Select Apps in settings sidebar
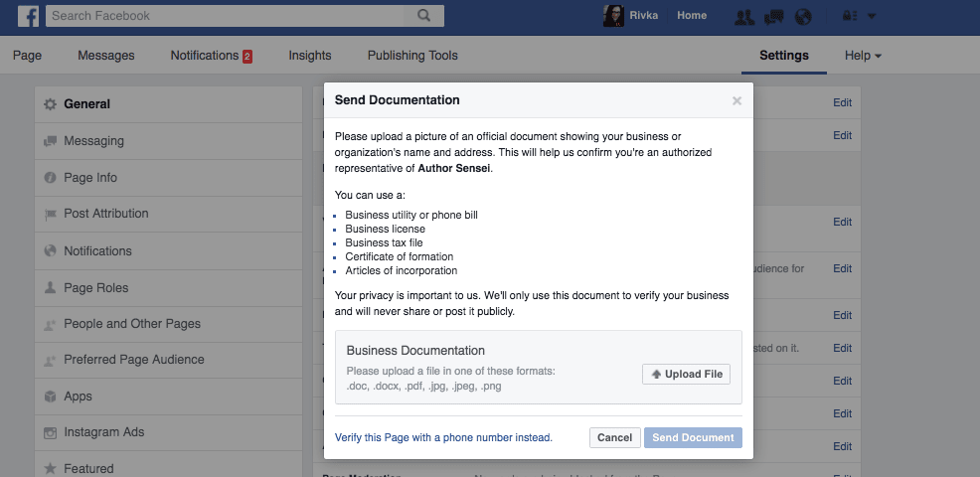Screen dimensions: 980x477 168,397
